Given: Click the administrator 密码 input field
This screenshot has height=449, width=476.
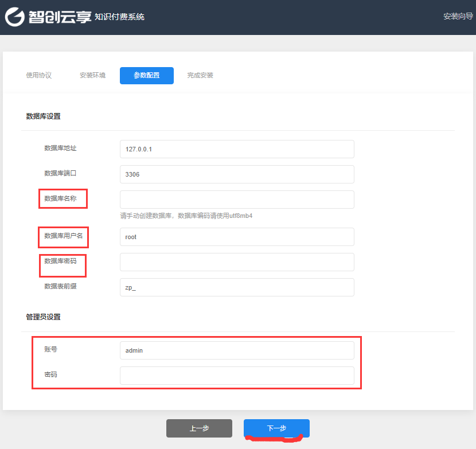Looking at the screenshot, I should (237, 376).
